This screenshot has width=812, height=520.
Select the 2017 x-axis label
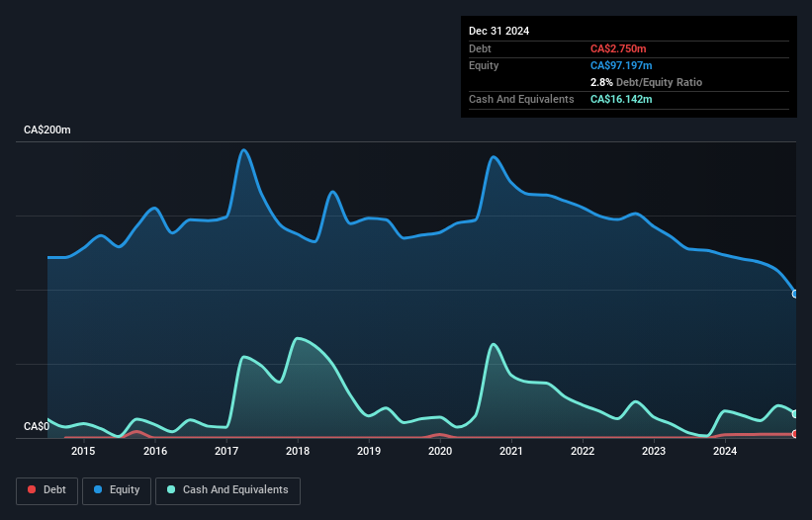(226, 451)
